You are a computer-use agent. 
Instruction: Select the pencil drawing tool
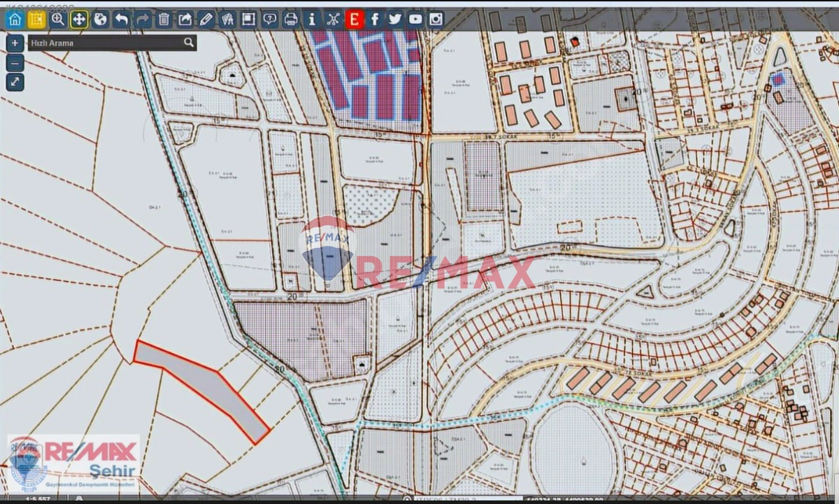click(206, 20)
